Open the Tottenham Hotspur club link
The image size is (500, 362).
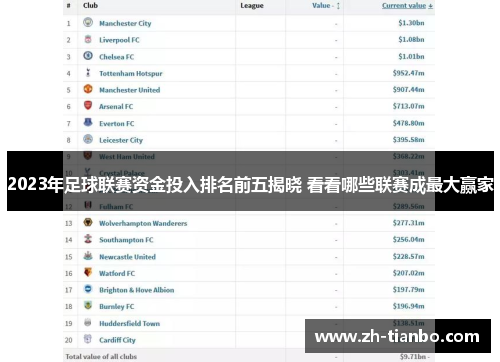coord(131,73)
